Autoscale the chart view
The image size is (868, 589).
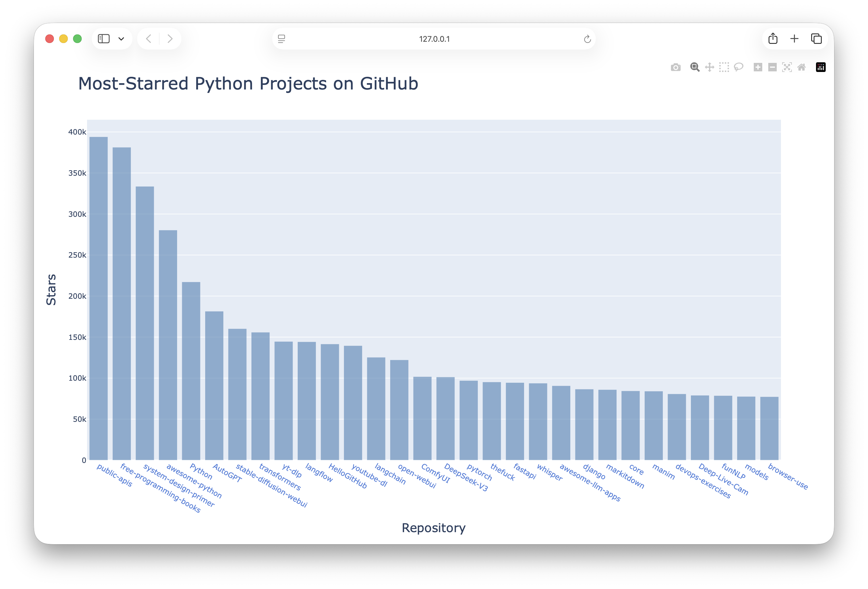click(787, 67)
